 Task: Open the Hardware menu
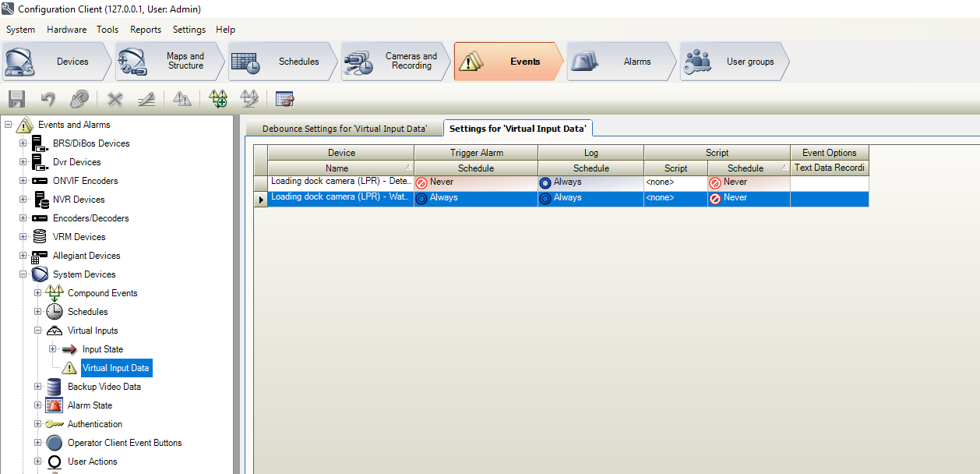pos(66,30)
